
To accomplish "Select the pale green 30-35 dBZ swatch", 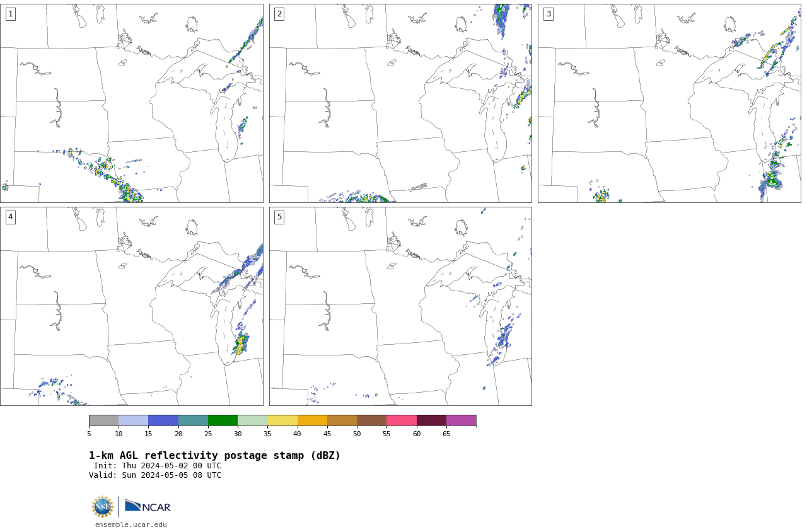I will tap(252, 420).
